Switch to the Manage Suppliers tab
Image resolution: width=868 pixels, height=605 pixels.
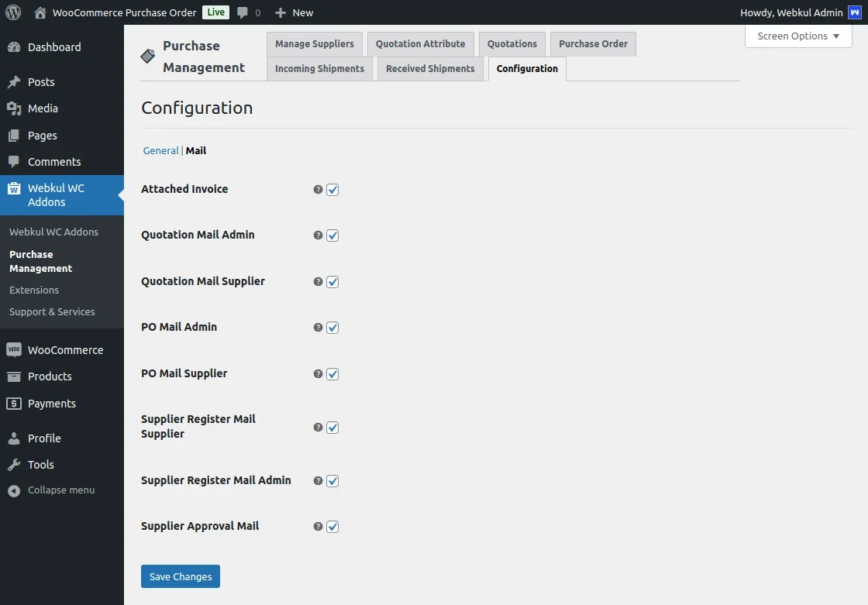pyautogui.click(x=314, y=44)
